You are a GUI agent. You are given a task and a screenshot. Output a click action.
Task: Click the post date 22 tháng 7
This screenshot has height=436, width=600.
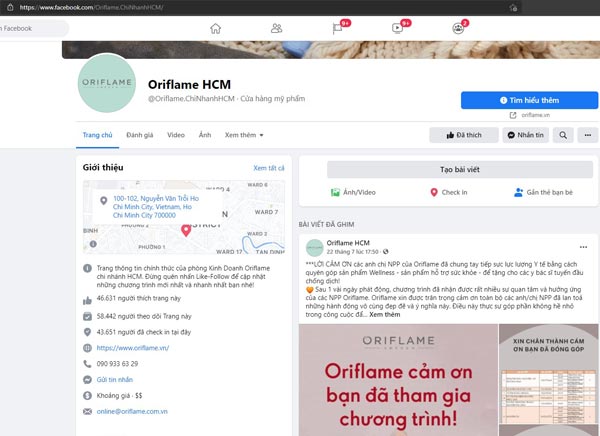click(x=352, y=251)
